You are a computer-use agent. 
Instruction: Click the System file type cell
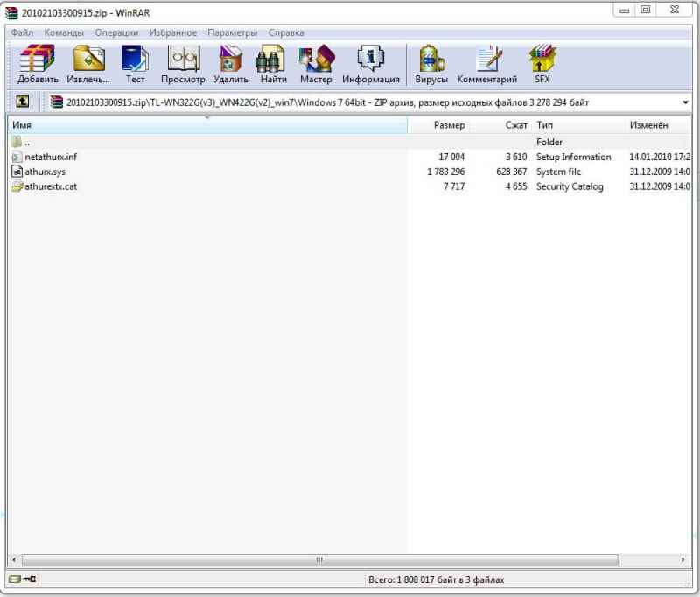click(559, 172)
